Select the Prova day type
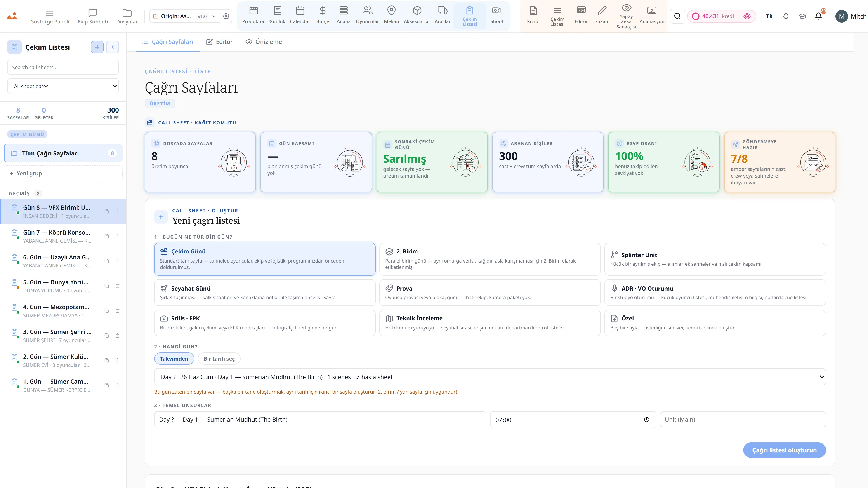 pos(490,293)
